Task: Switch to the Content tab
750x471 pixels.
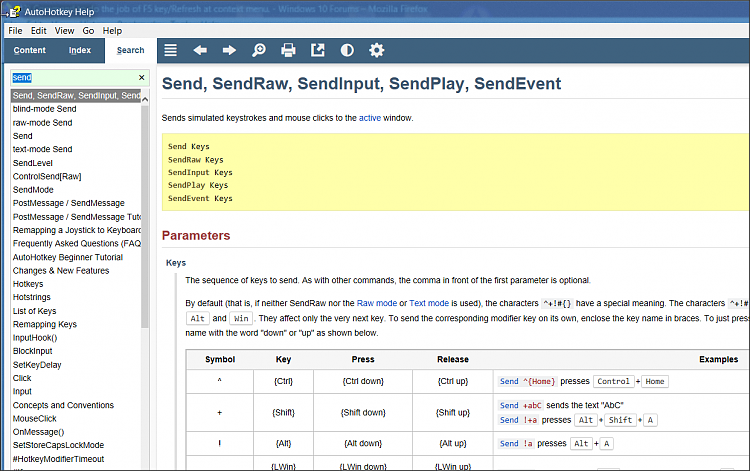Action: pyautogui.click(x=30, y=50)
